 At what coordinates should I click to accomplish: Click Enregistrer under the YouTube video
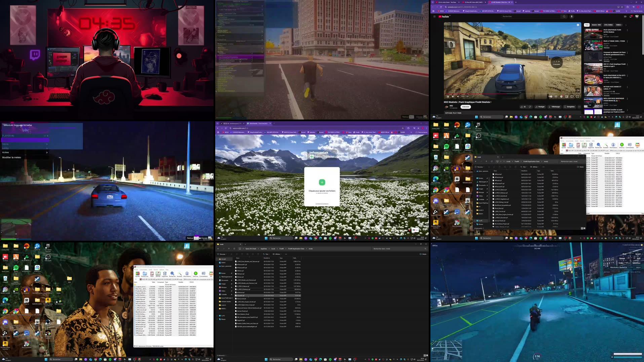569,107
